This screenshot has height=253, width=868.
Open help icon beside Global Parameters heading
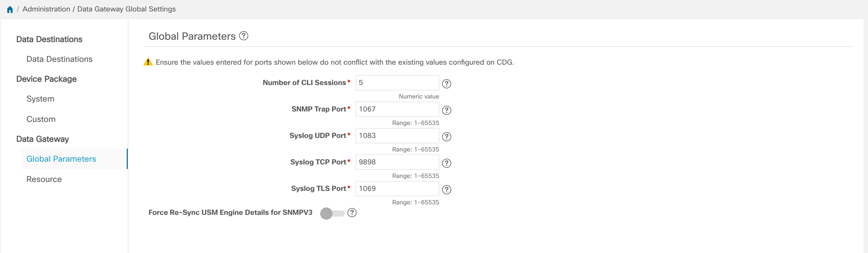point(244,36)
